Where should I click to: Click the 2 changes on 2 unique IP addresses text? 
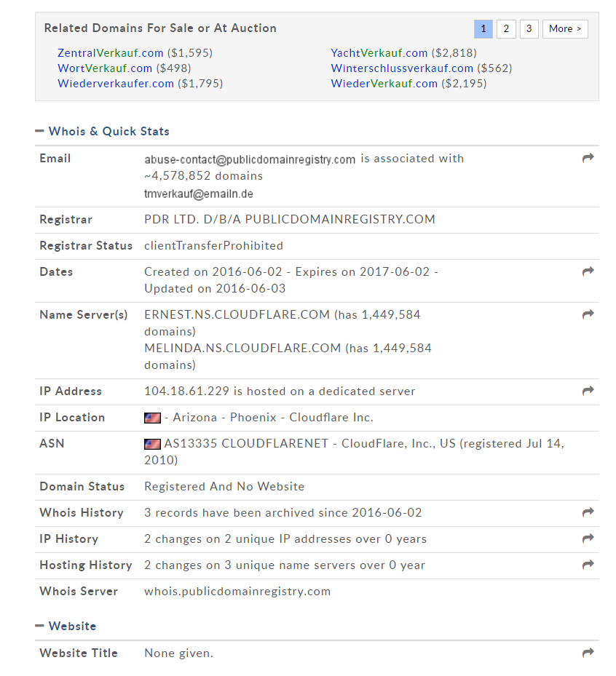coord(285,539)
